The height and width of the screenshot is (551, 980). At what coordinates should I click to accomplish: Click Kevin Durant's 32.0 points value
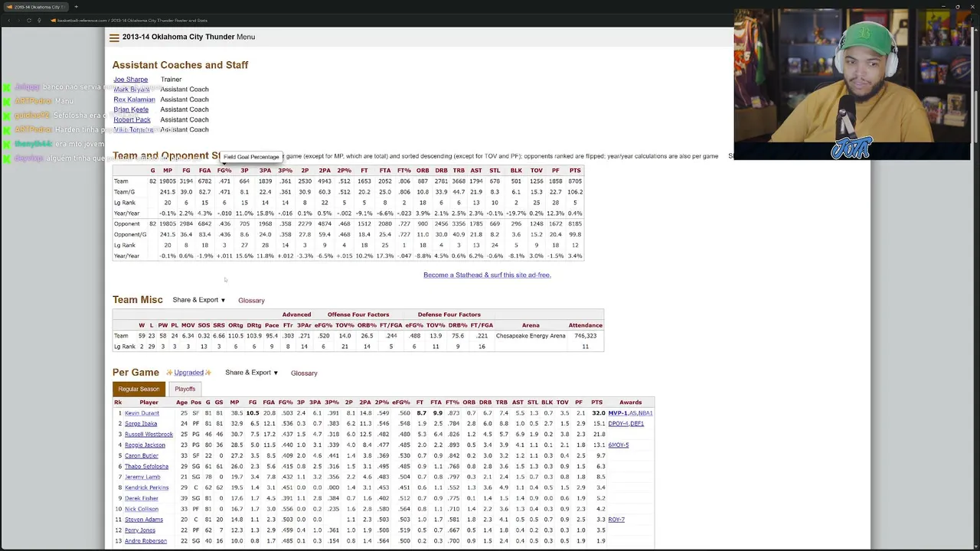click(x=598, y=413)
